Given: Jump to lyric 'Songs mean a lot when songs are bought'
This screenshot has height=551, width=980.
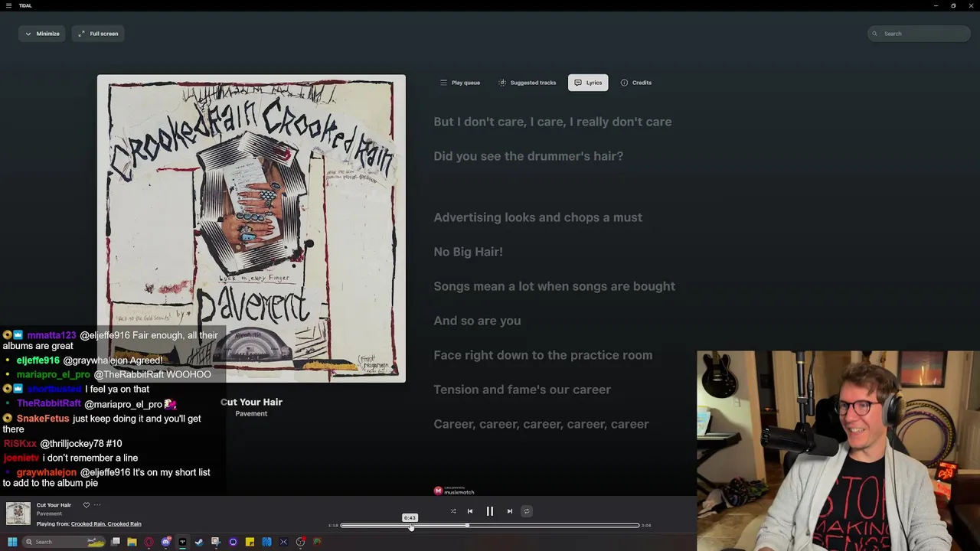Looking at the screenshot, I should 554,286.
